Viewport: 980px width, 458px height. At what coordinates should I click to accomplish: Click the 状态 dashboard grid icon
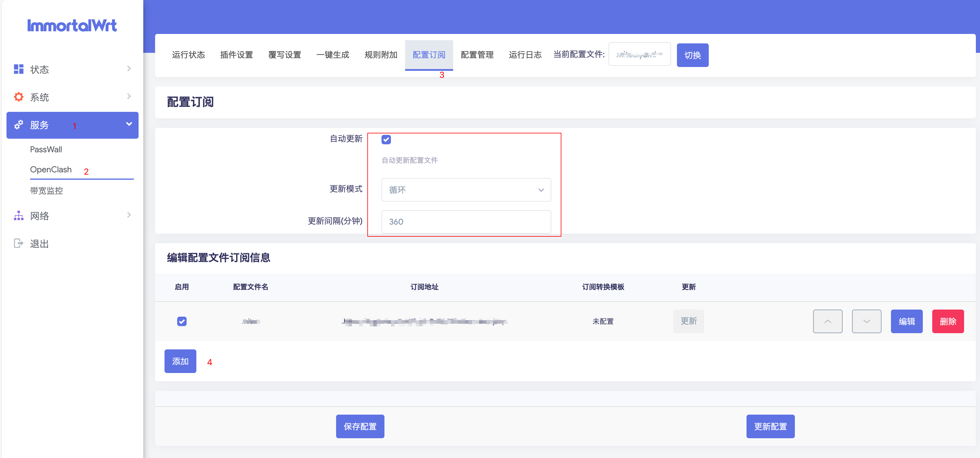tap(19, 69)
